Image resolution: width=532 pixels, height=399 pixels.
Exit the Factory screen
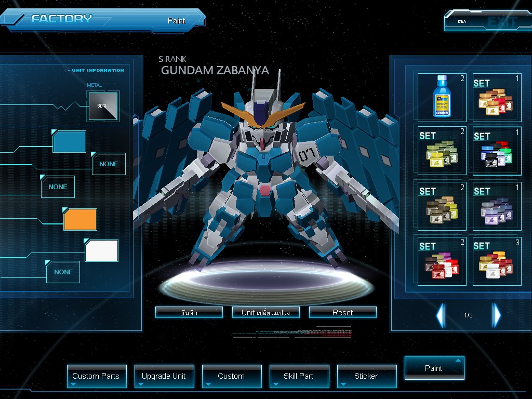(x=488, y=21)
